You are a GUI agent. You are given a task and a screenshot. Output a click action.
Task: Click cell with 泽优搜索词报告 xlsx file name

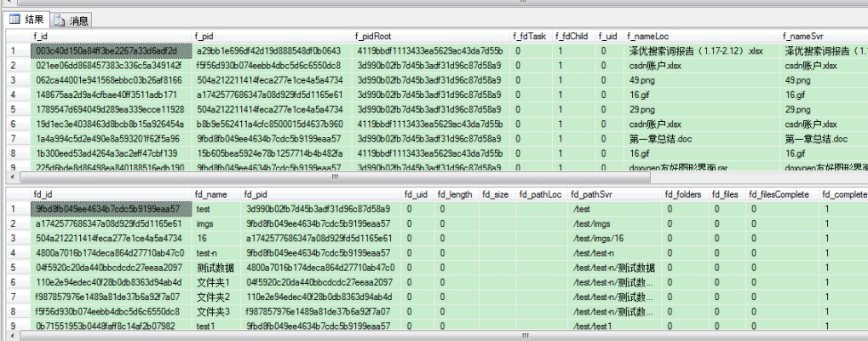(702, 51)
